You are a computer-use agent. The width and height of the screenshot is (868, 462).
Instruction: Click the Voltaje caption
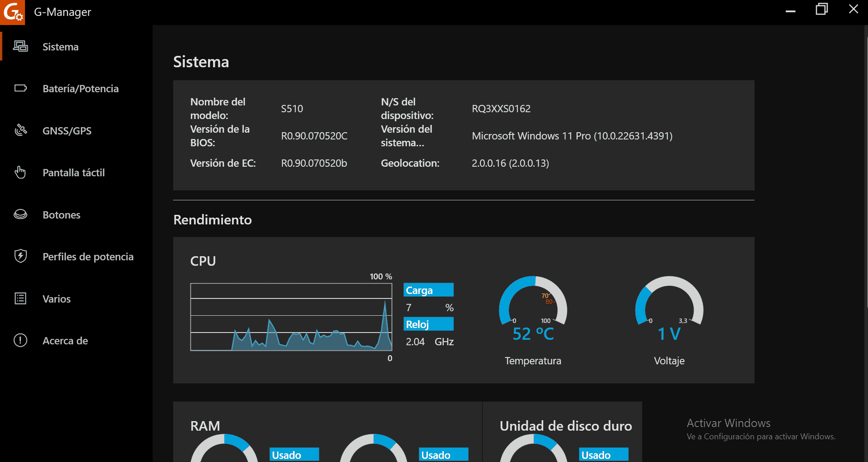tap(669, 361)
